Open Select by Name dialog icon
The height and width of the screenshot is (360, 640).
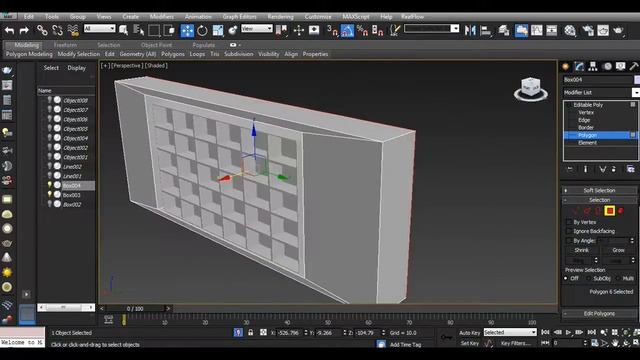139,30
